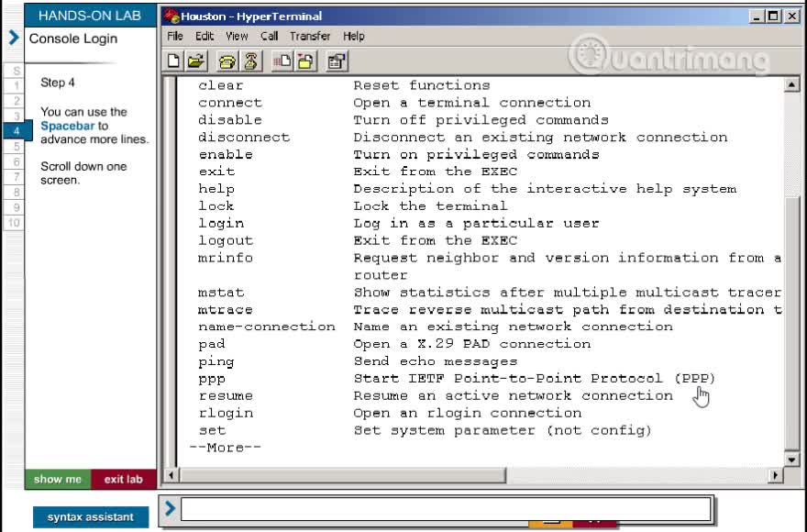Click the --More-- prompt

225,448
